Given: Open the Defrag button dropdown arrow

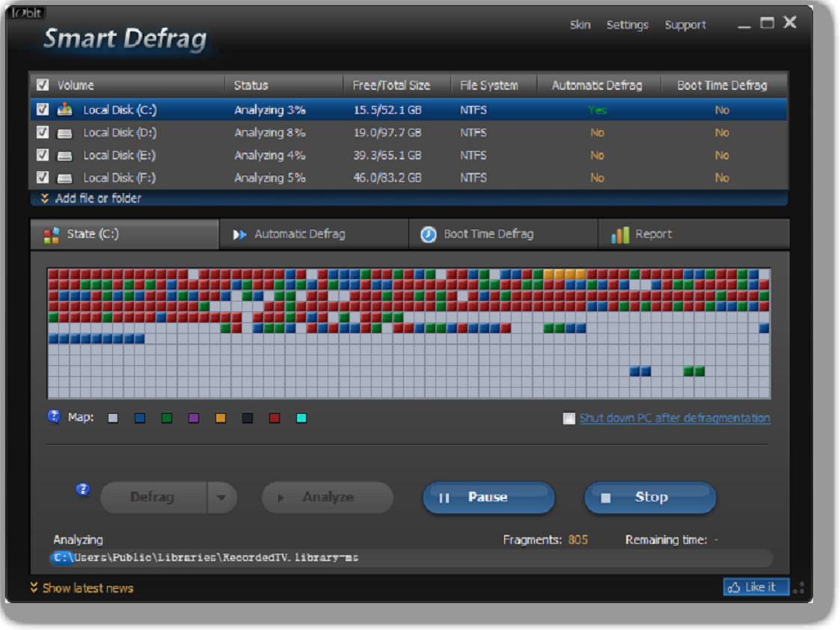Looking at the screenshot, I should (221, 498).
